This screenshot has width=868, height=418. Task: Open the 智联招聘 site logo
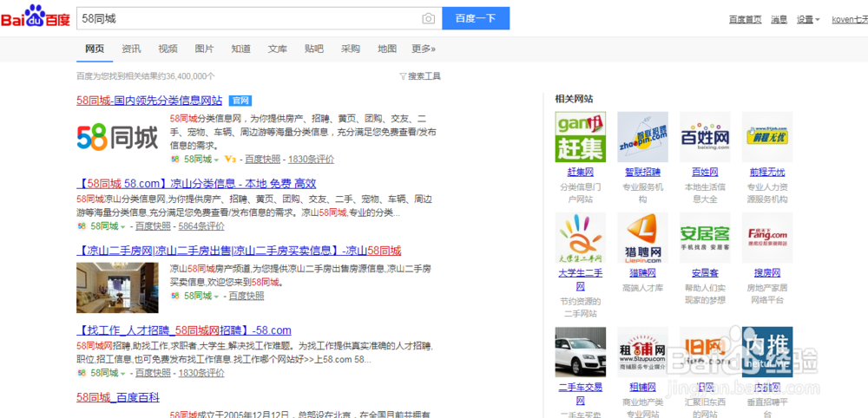tap(642, 137)
